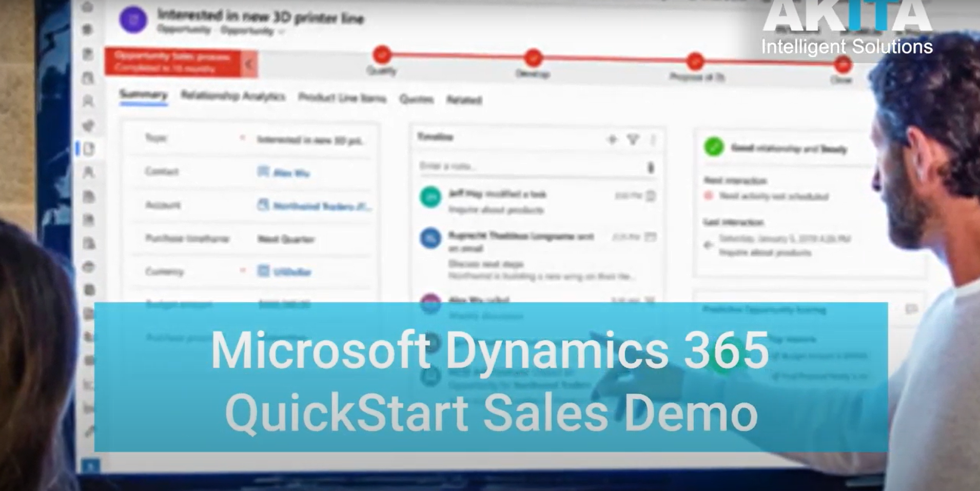Open the Opportunity form selector dropdown in header
Image resolution: width=980 pixels, height=491 pixels.
pyautogui.click(x=280, y=31)
